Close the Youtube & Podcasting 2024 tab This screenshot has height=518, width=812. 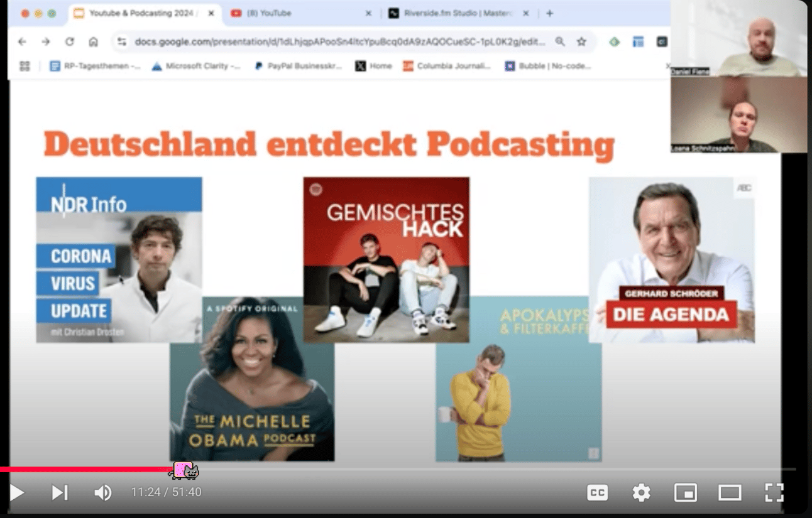[x=211, y=13]
